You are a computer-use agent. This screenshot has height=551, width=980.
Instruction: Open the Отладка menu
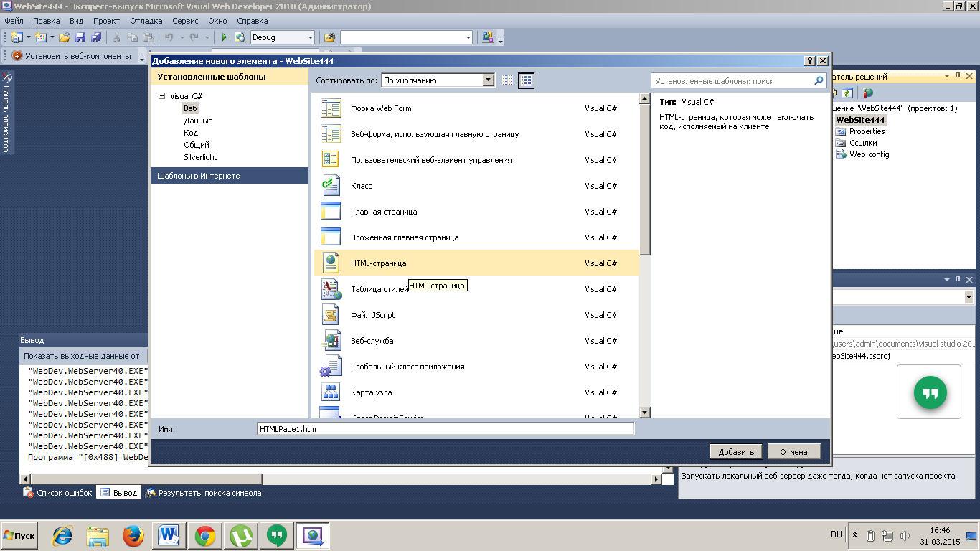click(146, 21)
